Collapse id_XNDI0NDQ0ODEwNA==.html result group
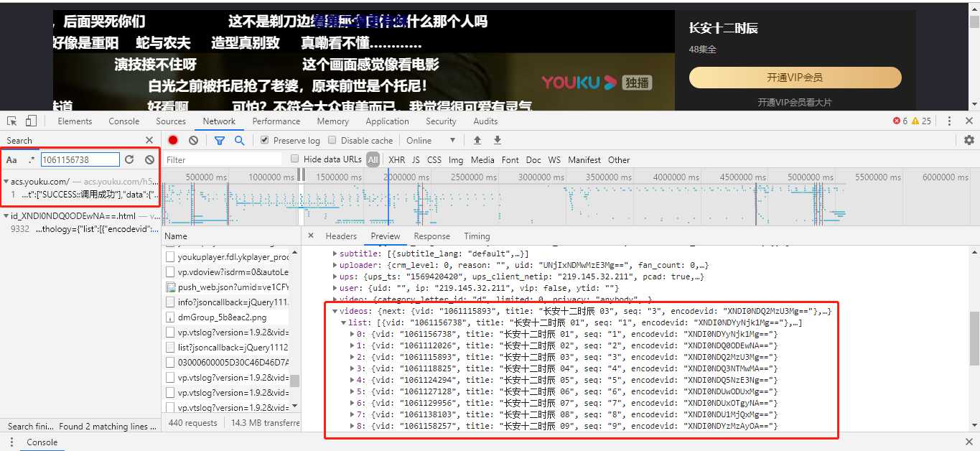The width and height of the screenshot is (980, 451). (x=6, y=215)
